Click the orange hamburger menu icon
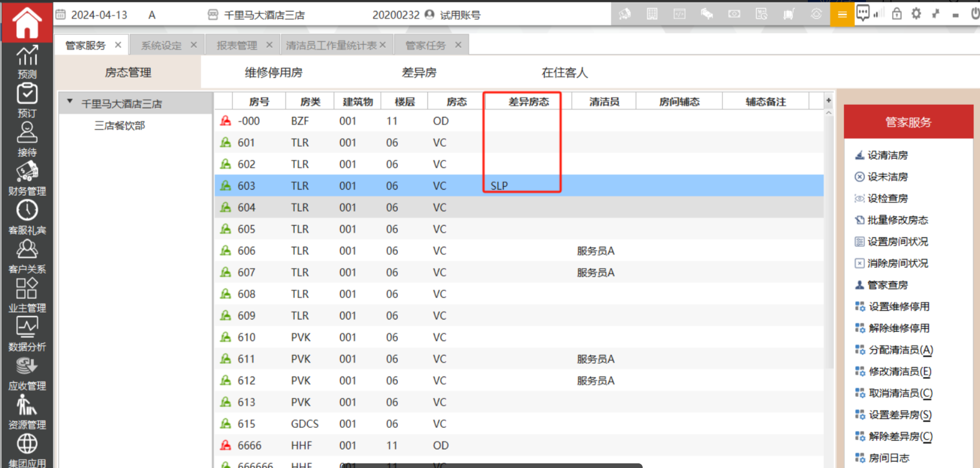The height and width of the screenshot is (468, 980). (842, 15)
